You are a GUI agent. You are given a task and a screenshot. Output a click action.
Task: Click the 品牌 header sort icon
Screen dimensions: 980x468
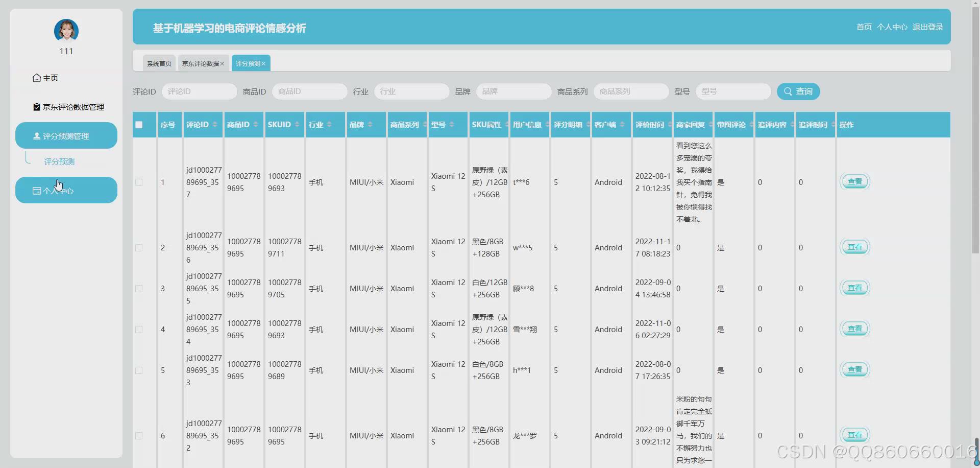click(370, 125)
